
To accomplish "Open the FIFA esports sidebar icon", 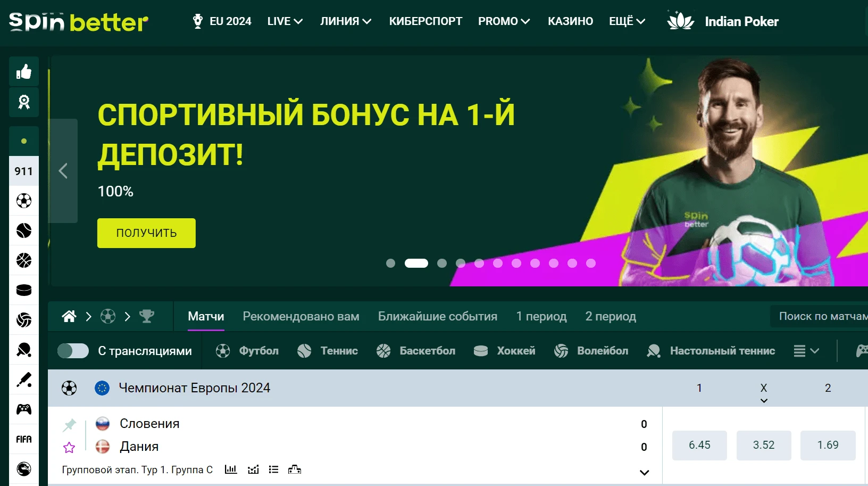I will [x=24, y=439].
